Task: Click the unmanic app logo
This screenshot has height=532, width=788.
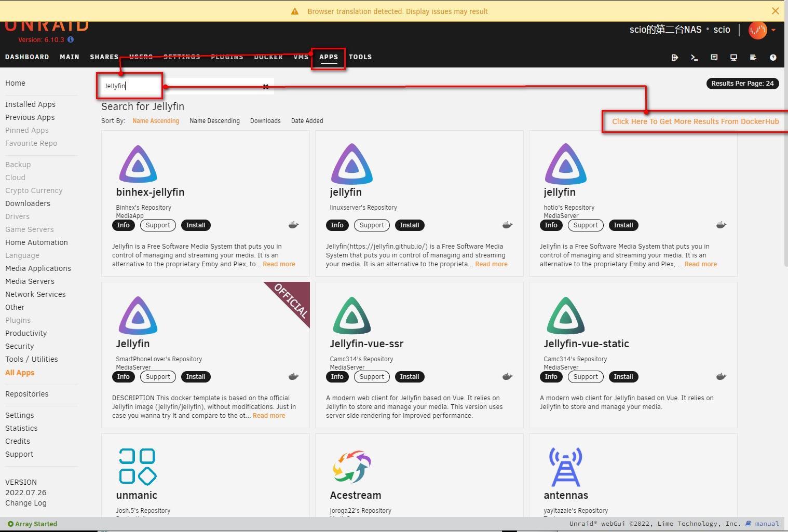Action: coord(138,467)
